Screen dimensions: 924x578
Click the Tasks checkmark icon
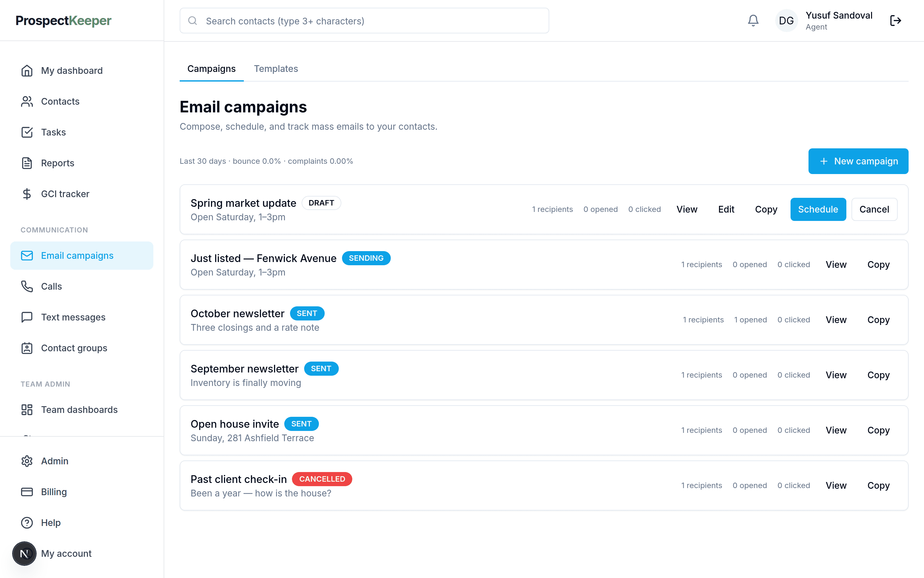tap(27, 132)
